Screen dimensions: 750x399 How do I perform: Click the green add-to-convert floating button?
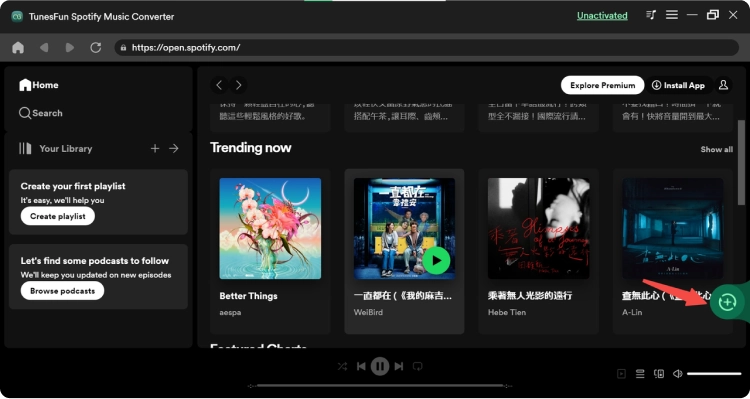click(x=727, y=302)
